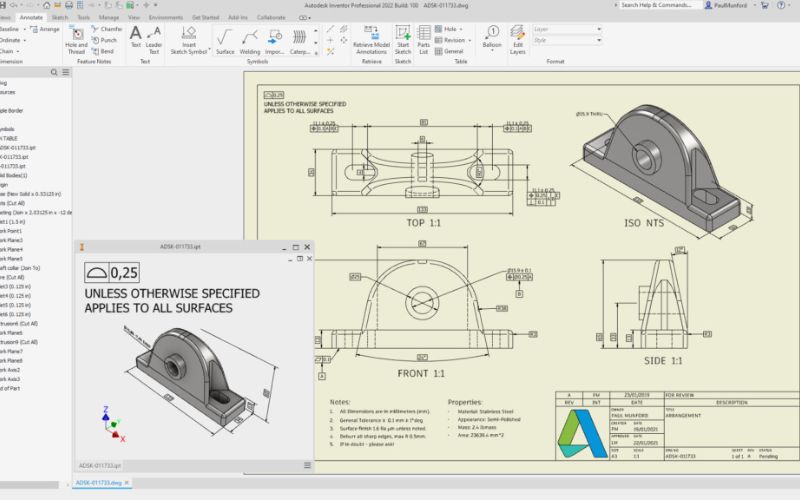The image size is (800, 500).
Task: Click the ViewCube axis triad in part window
Action: tap(114, 424)
